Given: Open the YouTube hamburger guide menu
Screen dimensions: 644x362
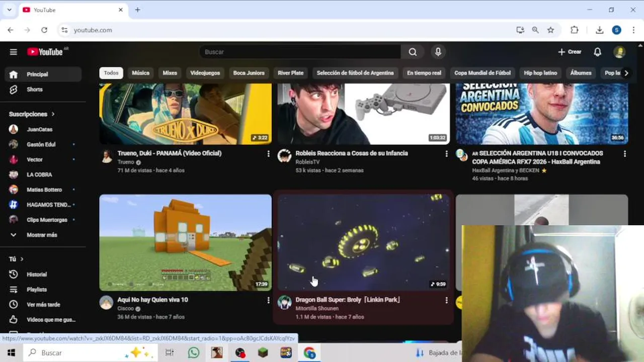Looking at the screenshot, I should 14,52.
